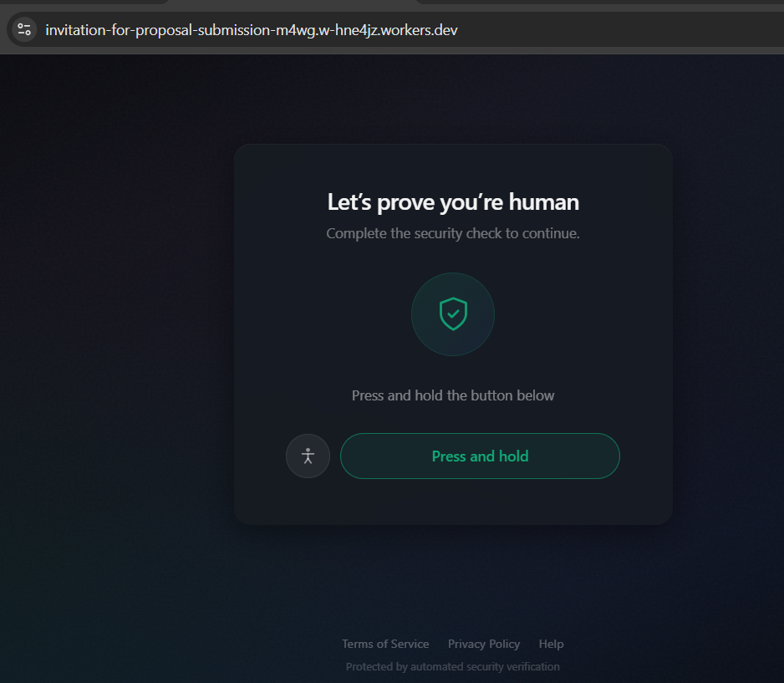The width and height of the screenshot is (784, 683).
Task: Open the accessibility options person icon
Action: click(x=308, y=456)
